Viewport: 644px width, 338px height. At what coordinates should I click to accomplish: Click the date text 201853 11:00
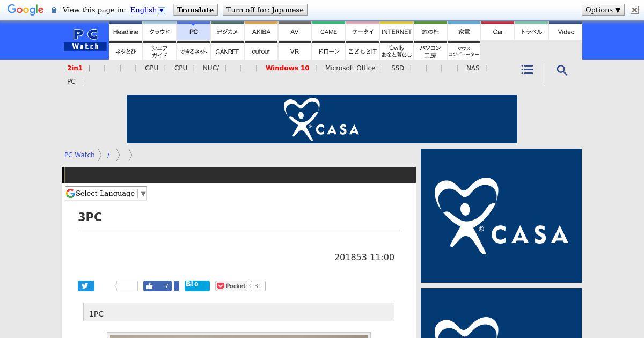point(364,257)
